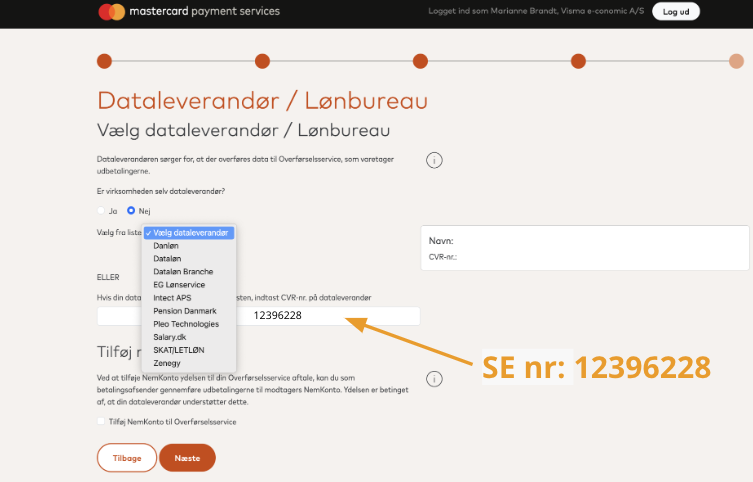The height and width of the screenshot is (482, 753).
Task: Open info icon beside NemKonto section
Action: [x=434, y=379]
